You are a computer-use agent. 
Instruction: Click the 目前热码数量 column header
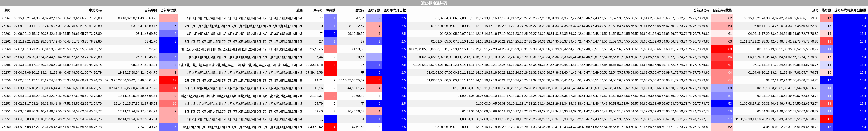[722, 11]
